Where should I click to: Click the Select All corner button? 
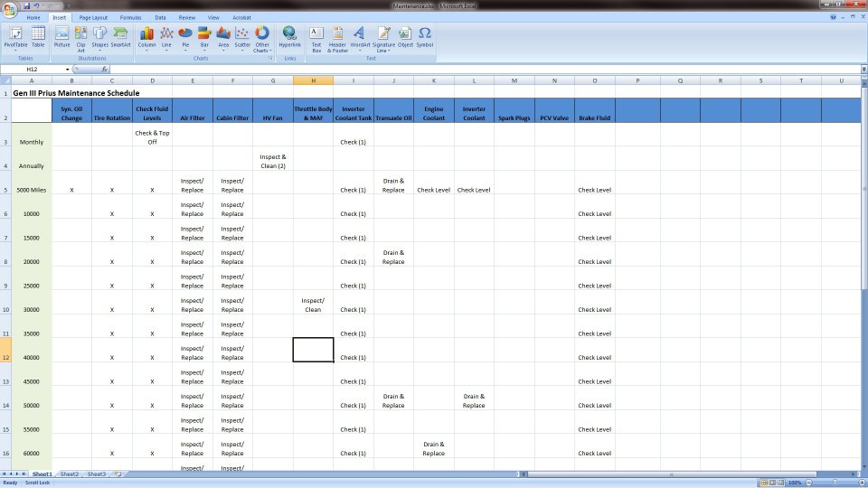point(5,80)
